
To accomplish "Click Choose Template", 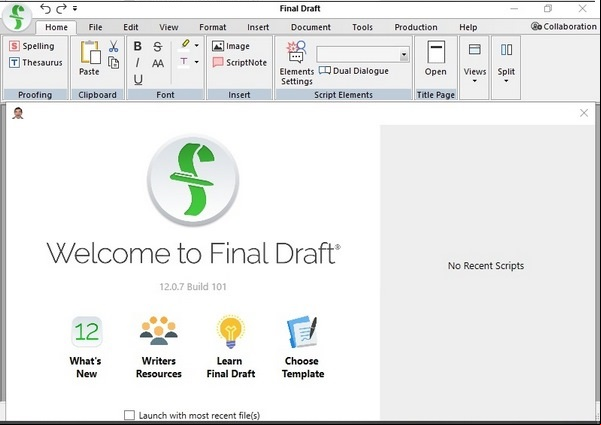I will click(303, 347).
